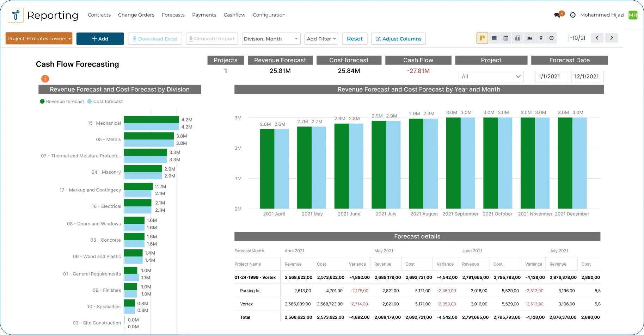Go to the Forecasts menu
This screenshot has width=644, height=335.
click(173, 15)
